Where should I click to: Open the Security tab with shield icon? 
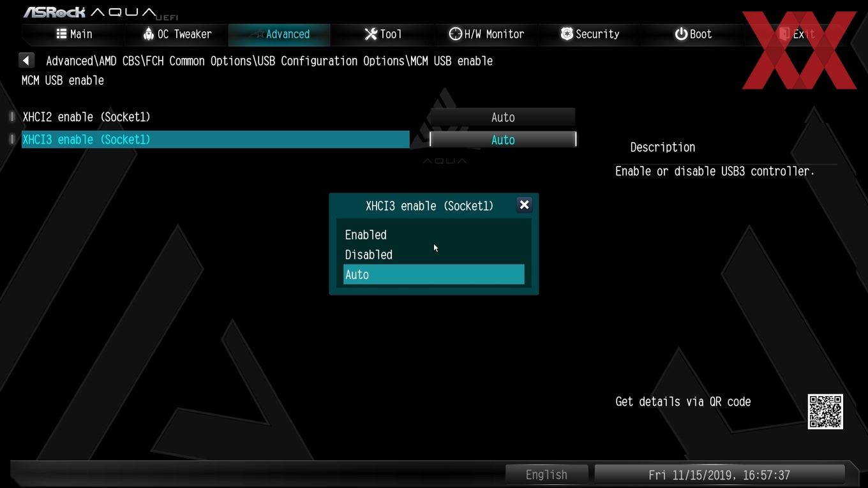(590, 34)
